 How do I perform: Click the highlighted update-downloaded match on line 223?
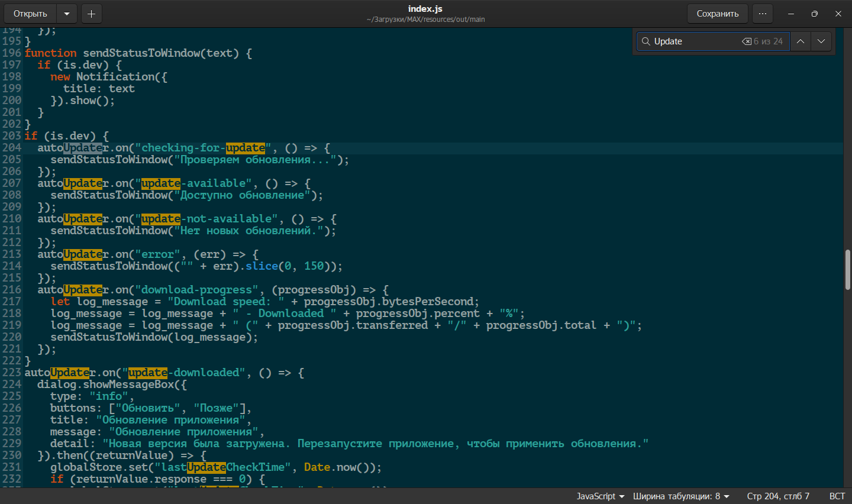point(148,373)
